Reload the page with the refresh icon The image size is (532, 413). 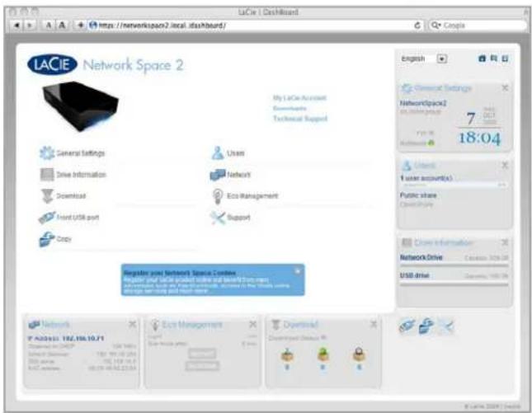[417, 26]
